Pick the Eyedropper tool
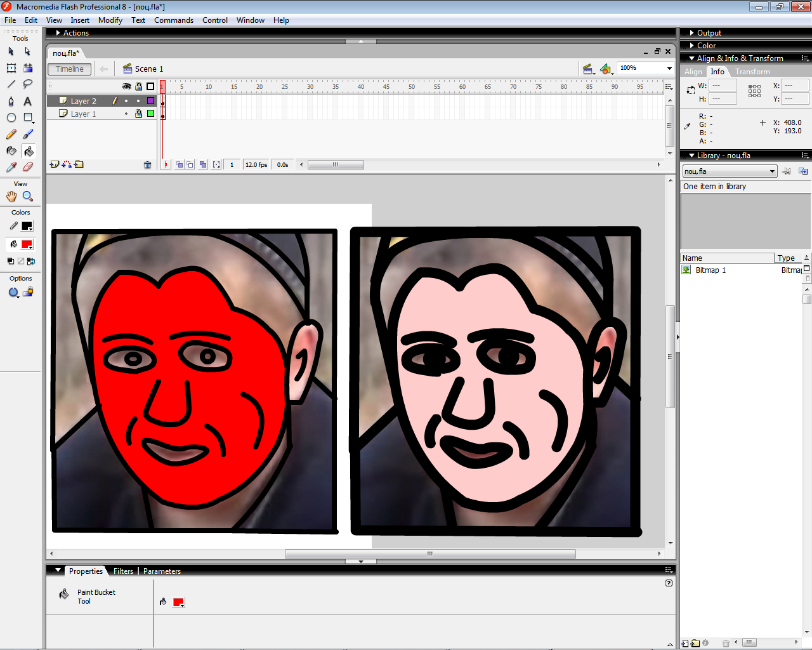 (x=11, y=168)
